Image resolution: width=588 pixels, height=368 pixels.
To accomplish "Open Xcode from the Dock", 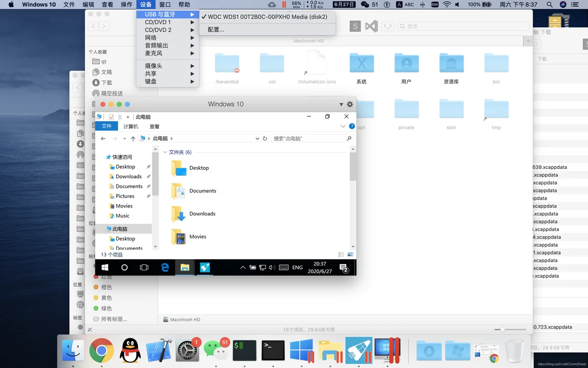I will point(159,350).
